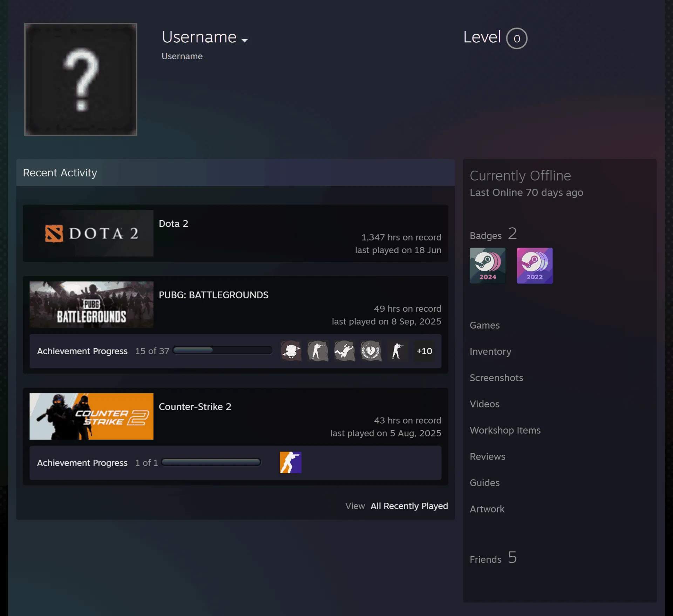The image size is (673, 616).
Task: Click the PUBG achievement progress bar
Action: 223,350
